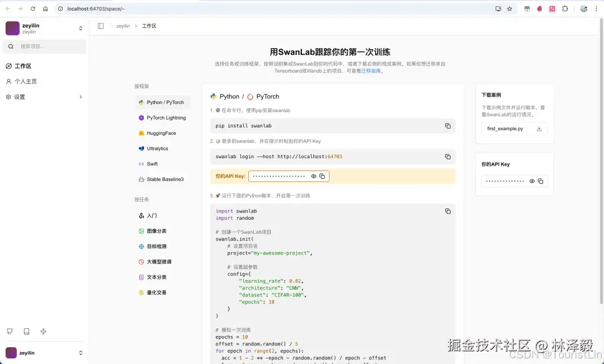Select Python / PyTorch framework
Screen dimensions: 604x364
(x=162, y=102)
